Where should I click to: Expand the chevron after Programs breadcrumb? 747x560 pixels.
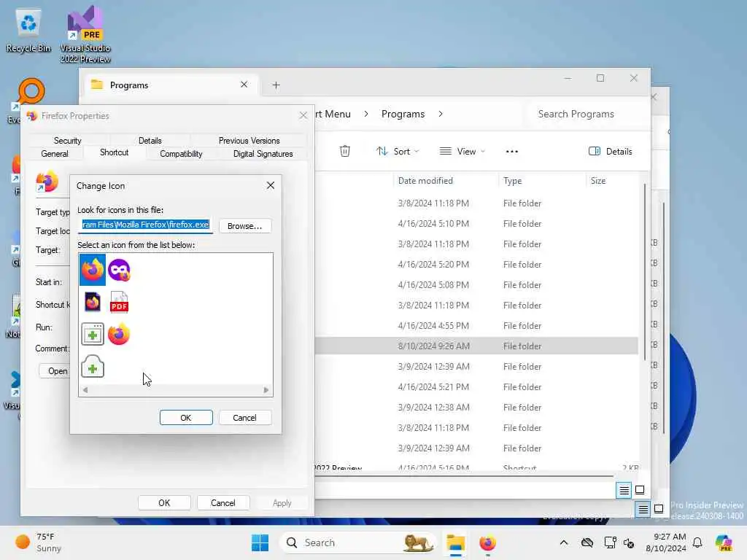pos(441,114)
